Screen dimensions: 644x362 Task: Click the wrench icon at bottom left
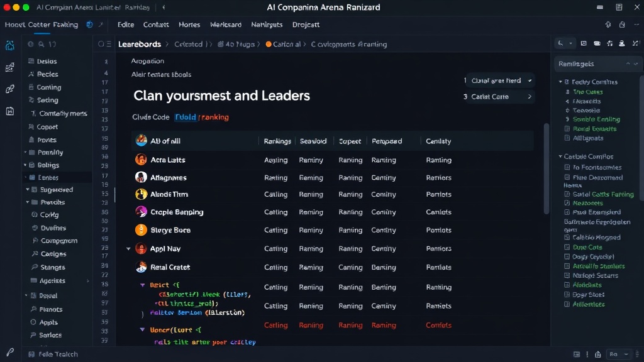[x=10, y=352]
